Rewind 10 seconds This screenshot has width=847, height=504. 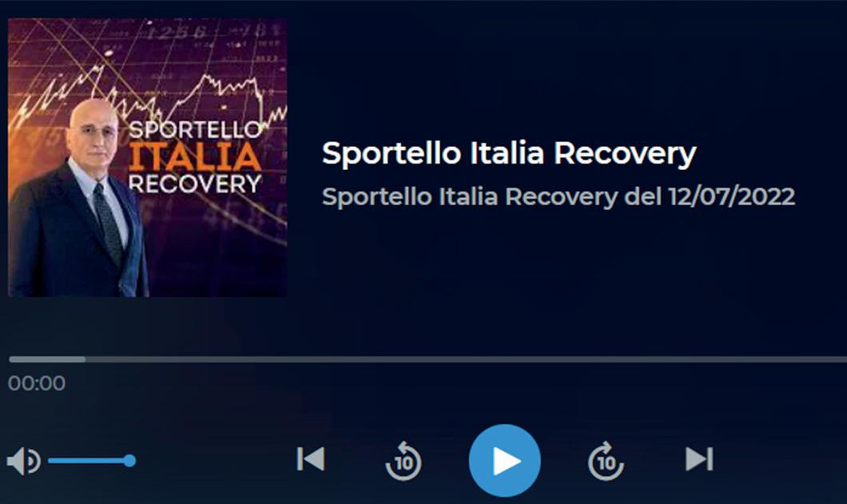point(404,461)
